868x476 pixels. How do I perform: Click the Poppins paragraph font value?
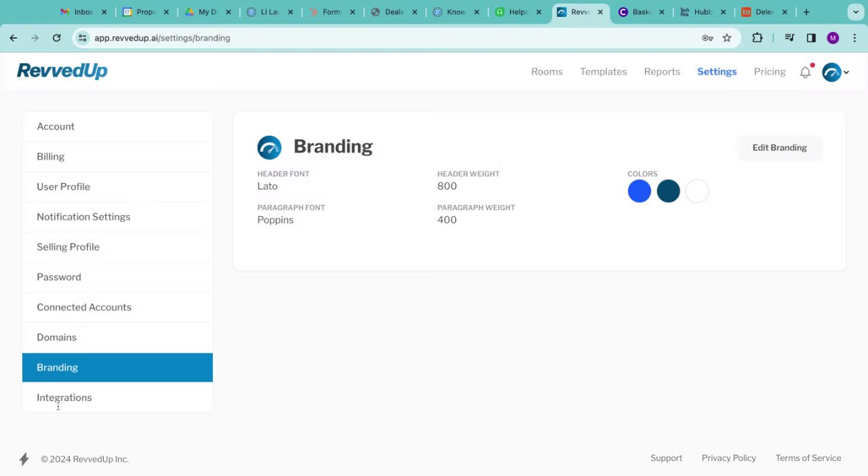point(275,220)
